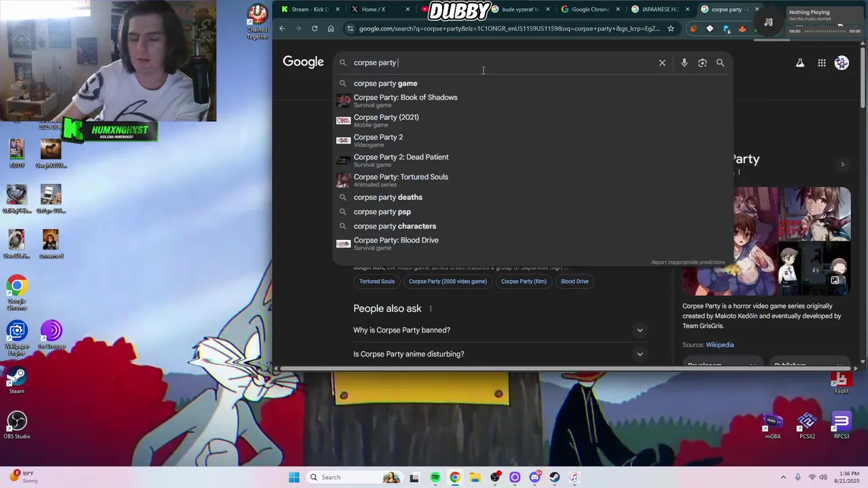Viewport: 868px width, 488px height.
Task: Open Chained Together desktop shortcut
Action: click(x=257, y=22)
